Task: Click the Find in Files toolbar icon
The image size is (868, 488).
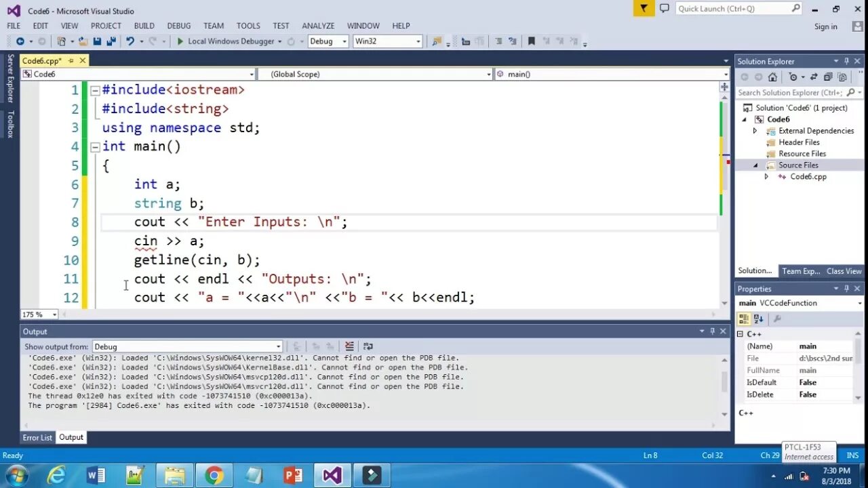Action: (437, 41)
